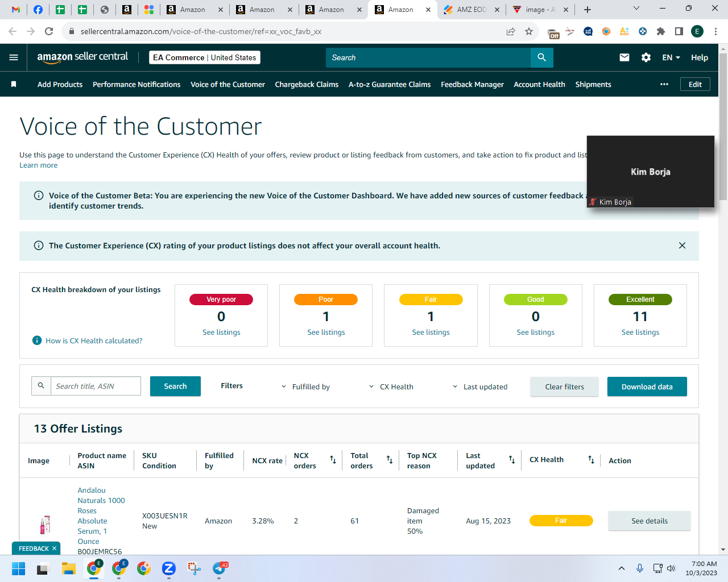The width and height of the screenshot is (728, 582).
Task: Go to A-to-z Guarantee Claims
Action: point(390,84)
